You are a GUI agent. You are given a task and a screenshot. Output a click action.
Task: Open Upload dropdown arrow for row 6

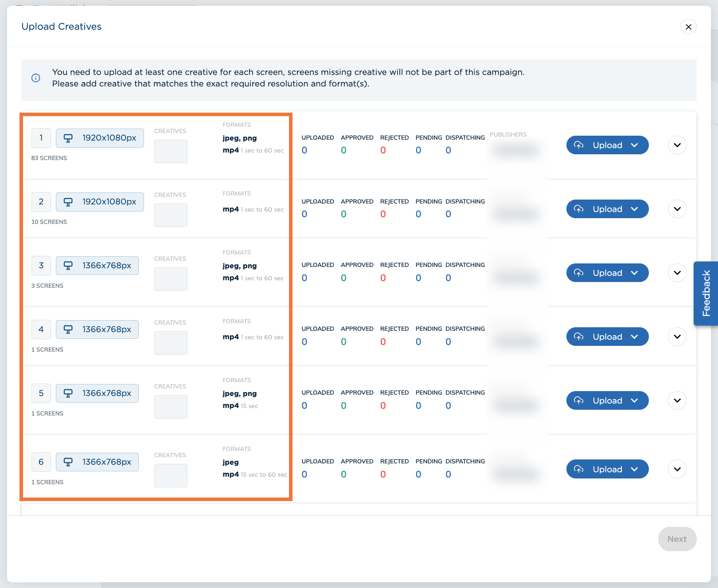[634, 469]
